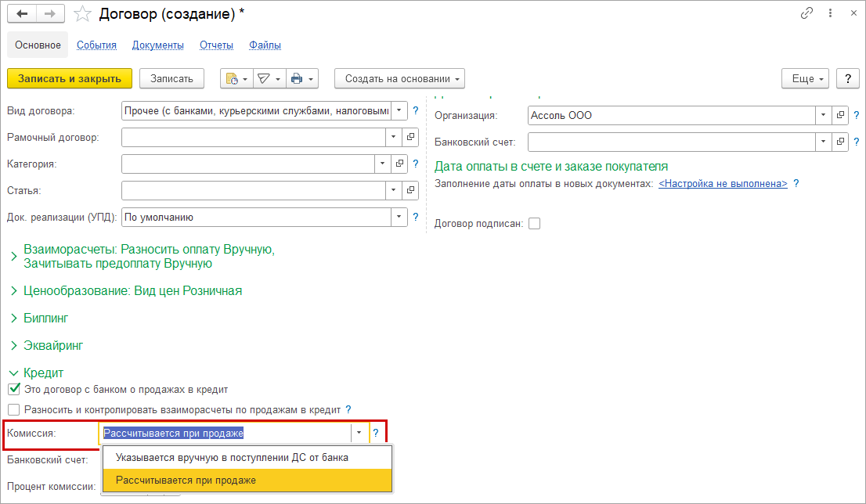Click Записать и закрыть

70,78
